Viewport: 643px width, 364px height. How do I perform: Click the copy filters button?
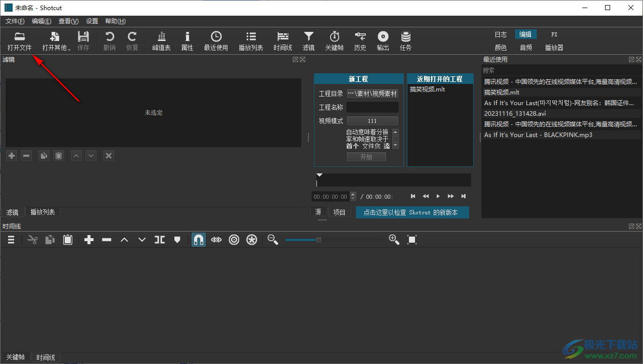44,156
